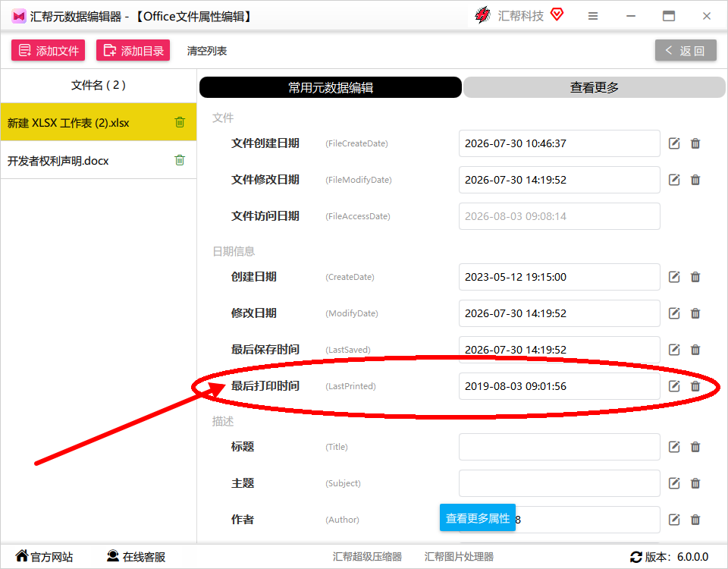728x569 pixels.
Task: Click edit icon for Author row
Action: pos(674,520)
